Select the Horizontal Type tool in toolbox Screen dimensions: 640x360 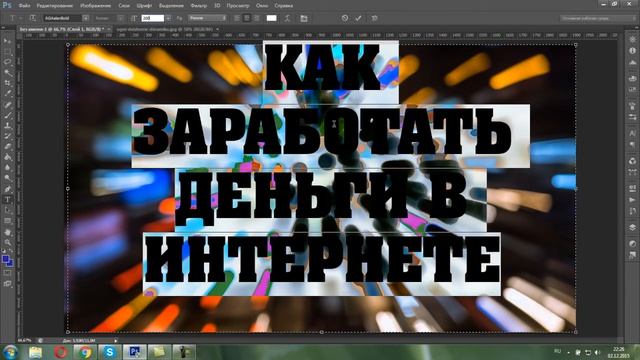7,200
